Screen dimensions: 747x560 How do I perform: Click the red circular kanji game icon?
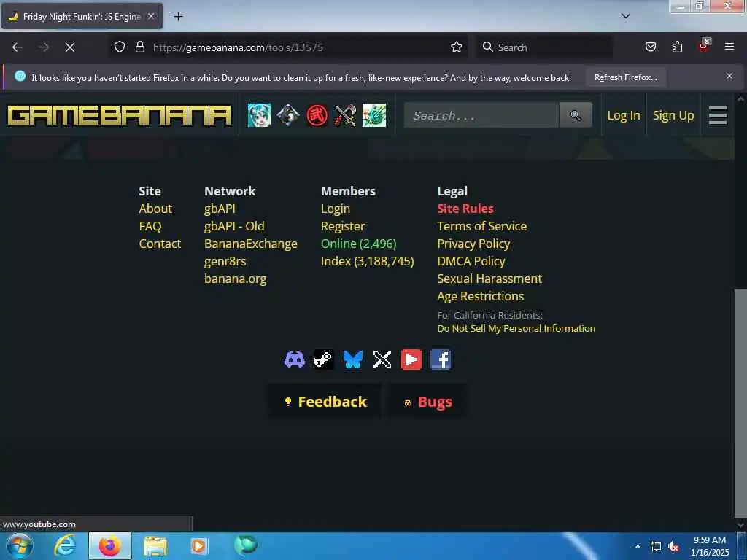(317, 115)
